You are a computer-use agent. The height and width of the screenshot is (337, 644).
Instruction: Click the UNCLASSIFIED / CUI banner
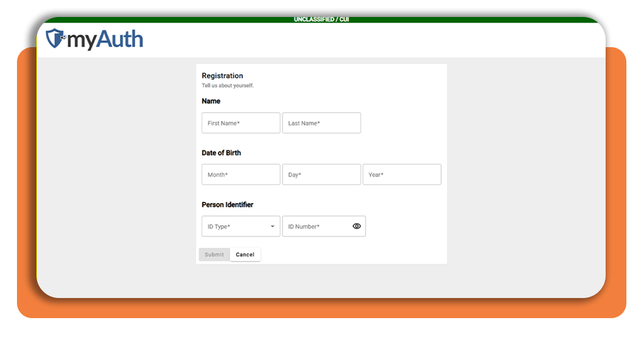click(321, 19)
